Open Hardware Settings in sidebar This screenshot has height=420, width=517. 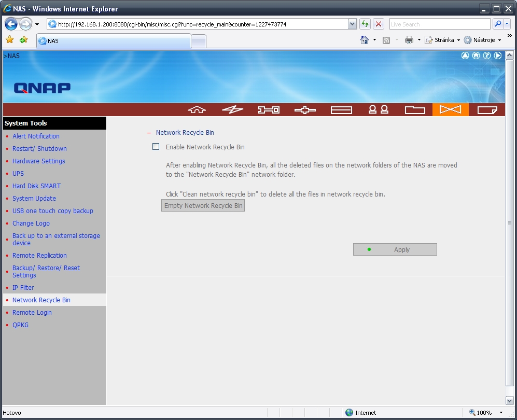[x=38, y=161]
